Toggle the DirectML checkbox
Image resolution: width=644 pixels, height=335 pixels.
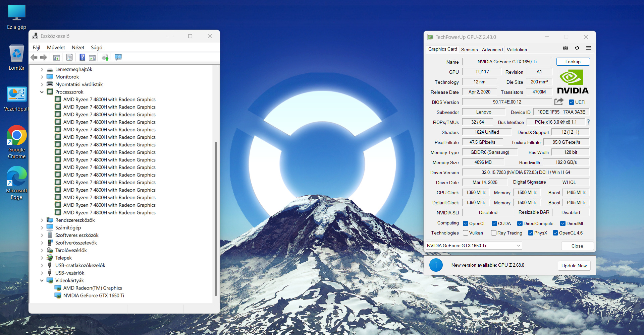tap(563, 223)
